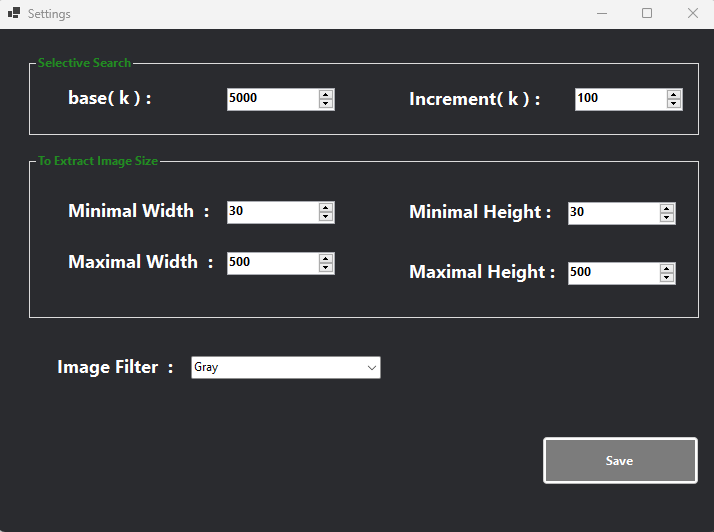
Task: Lower Maximal Height using down arrow
Action: point(667,278)
